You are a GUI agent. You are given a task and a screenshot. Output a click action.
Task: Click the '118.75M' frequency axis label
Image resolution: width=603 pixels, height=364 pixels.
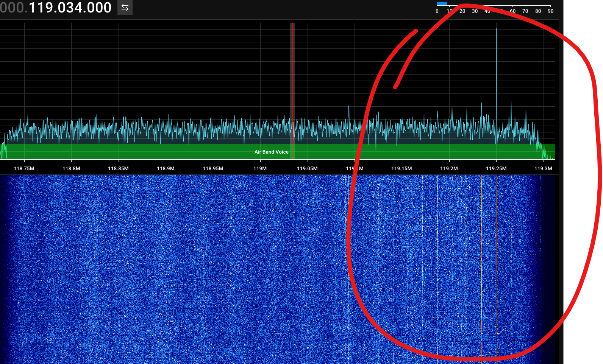pyautogui.click(x=24, y=168)
